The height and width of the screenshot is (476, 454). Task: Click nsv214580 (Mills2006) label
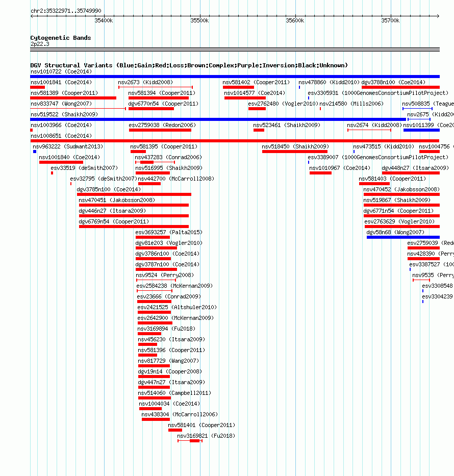coord(351,104)
